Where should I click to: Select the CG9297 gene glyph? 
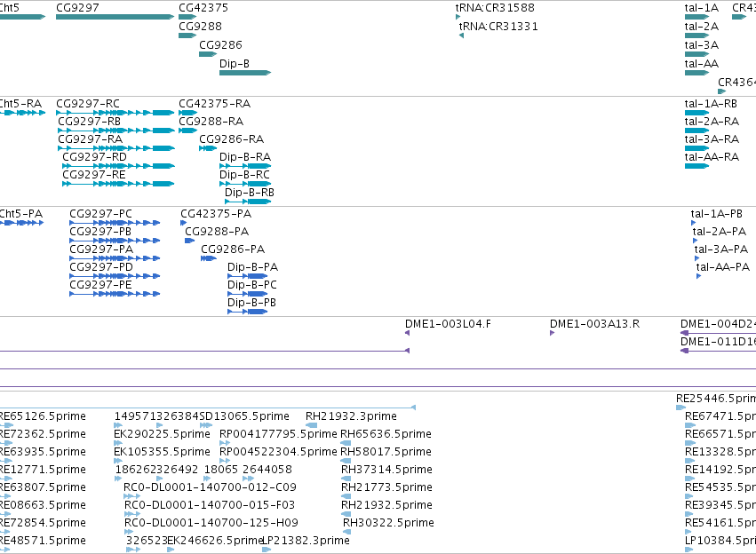(115, 17)
